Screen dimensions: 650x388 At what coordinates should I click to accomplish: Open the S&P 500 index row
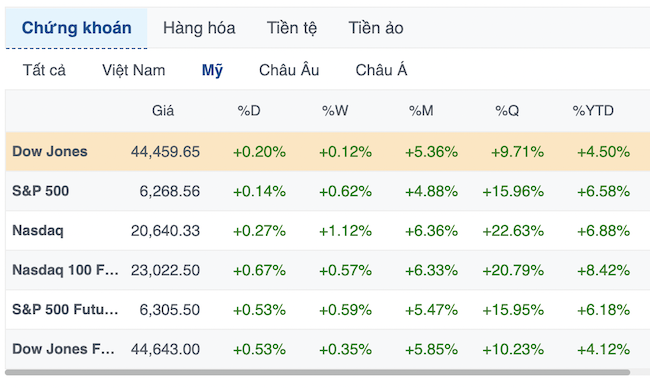pos(327,191)
